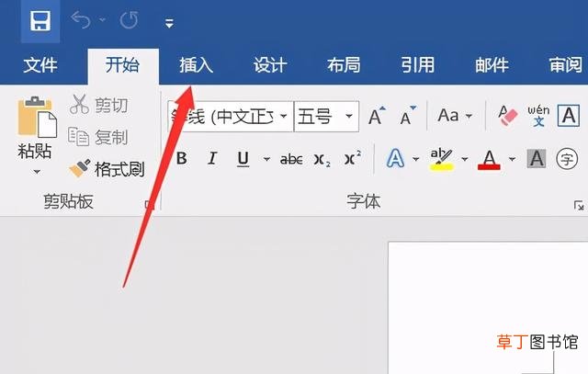588x374 pixels.
Task: Open the 审阅 ribbon tab
Action: [x=566, y=65]
